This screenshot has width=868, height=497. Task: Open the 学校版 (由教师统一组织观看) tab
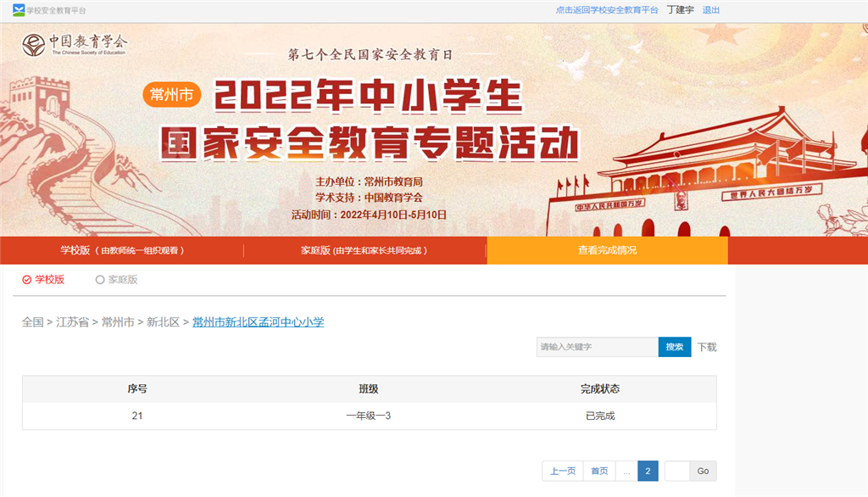pyautogui.click(x=122, y=250)
